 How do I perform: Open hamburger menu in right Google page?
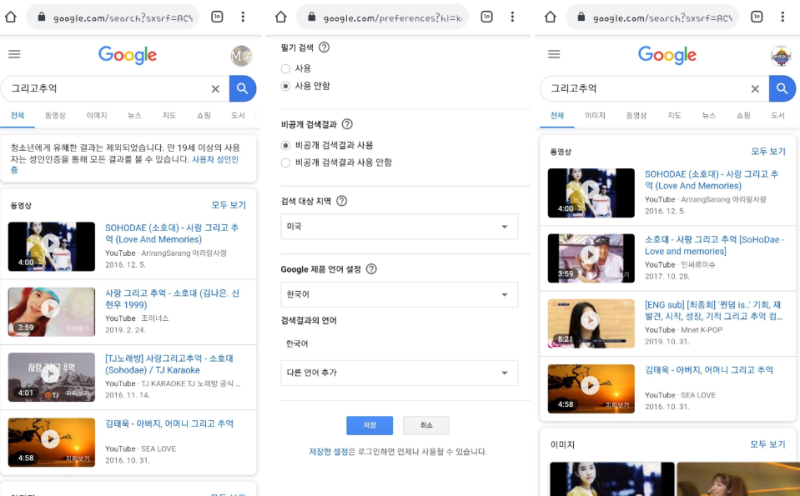pos(554,54)
